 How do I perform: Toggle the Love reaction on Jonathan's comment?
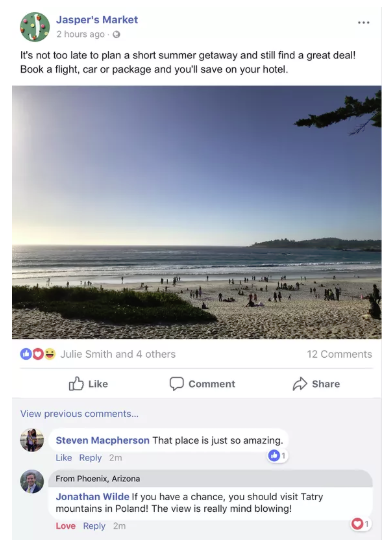point(66,526)
